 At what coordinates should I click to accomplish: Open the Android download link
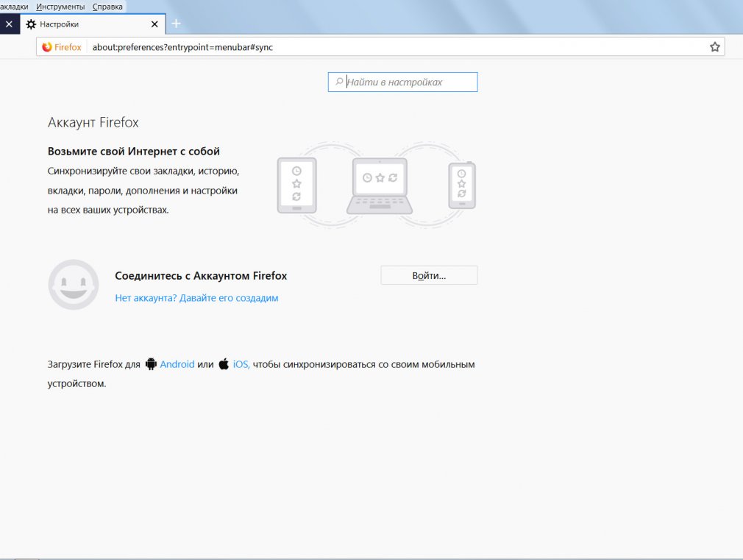pyautogui.click(x=177, y=364)
